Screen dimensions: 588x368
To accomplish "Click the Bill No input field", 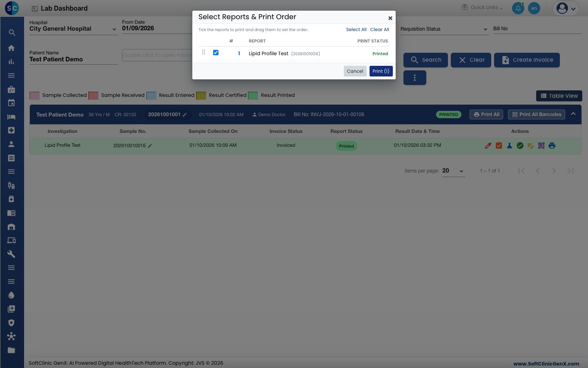I will [x=537, y=29].
